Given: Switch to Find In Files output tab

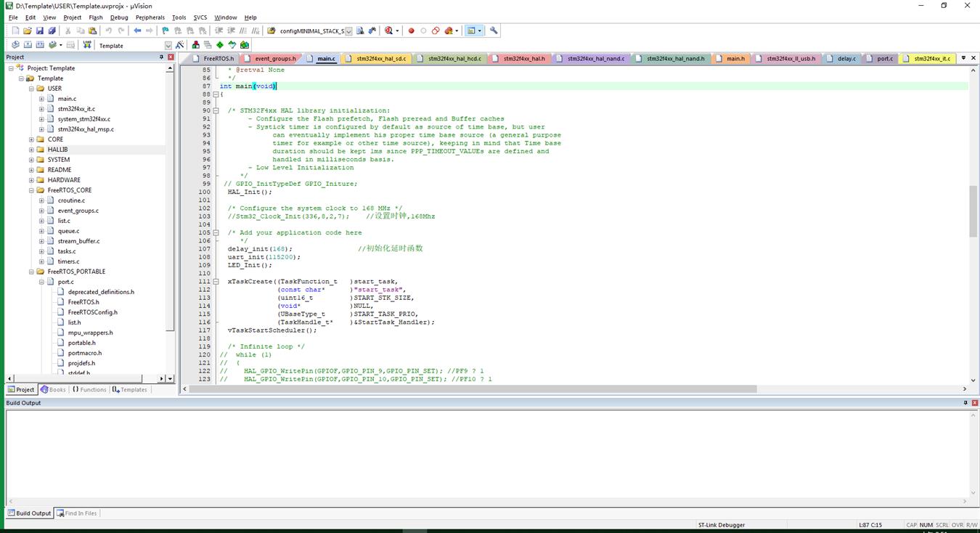Looking at the screenshot, I should click(x=76, y=513).
